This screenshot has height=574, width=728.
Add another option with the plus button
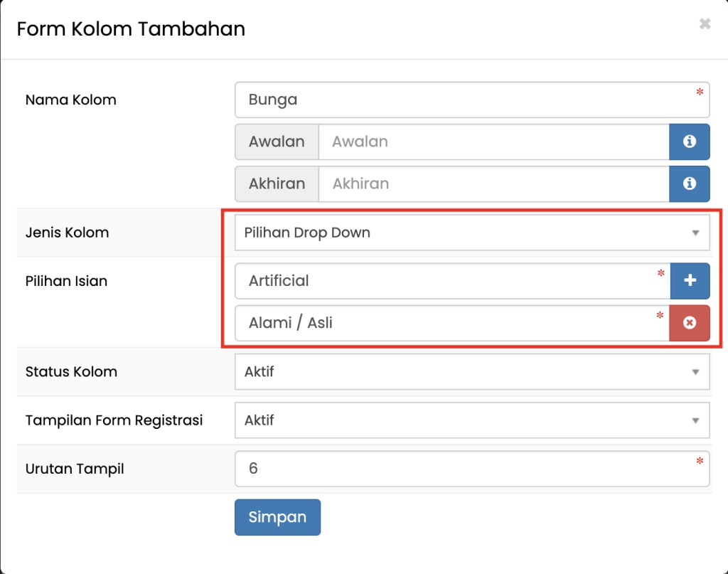[x=689, y=281]
